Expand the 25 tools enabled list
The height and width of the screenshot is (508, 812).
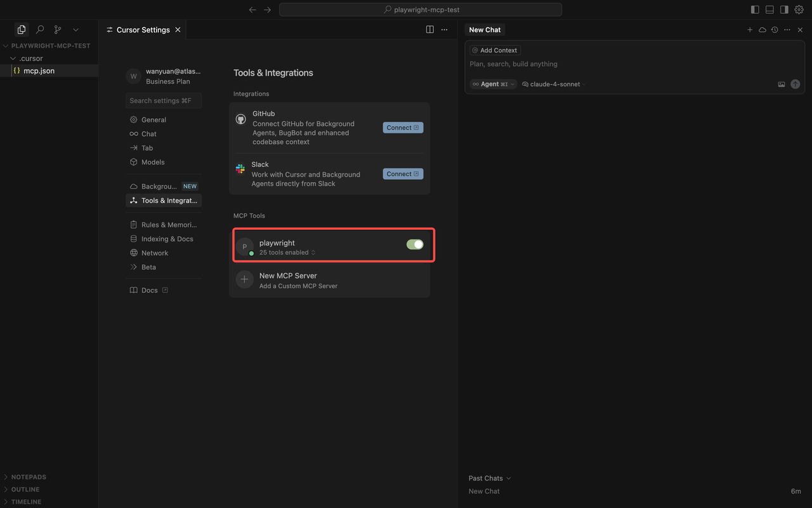coord(287,252)
